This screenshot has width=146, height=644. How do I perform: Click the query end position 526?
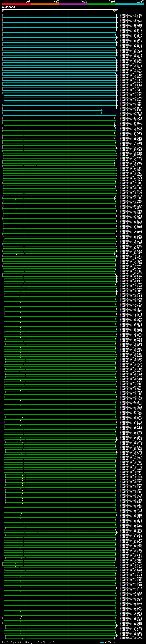[115, 11]
